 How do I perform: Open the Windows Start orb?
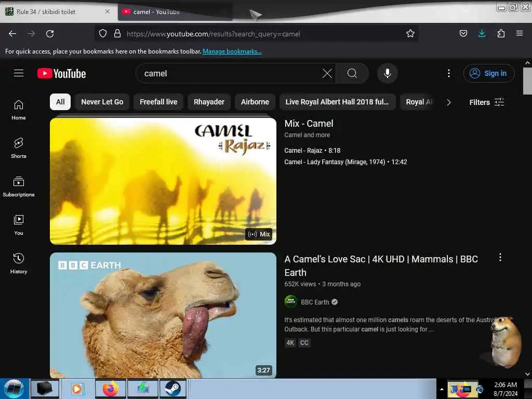pyautogui.click(x=14, y=389)
